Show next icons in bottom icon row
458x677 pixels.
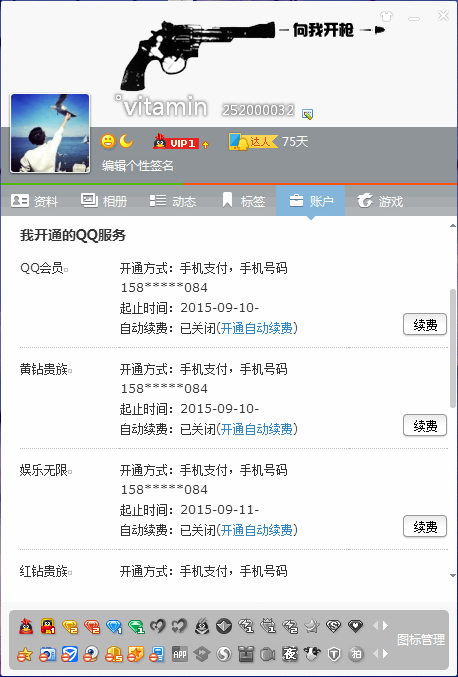point(385,654)
